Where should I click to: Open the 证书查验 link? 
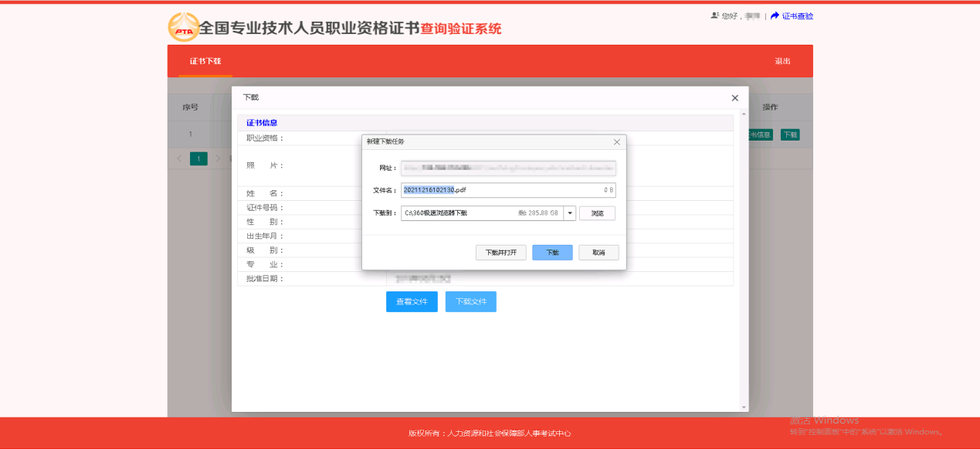[x=798, y=15]
